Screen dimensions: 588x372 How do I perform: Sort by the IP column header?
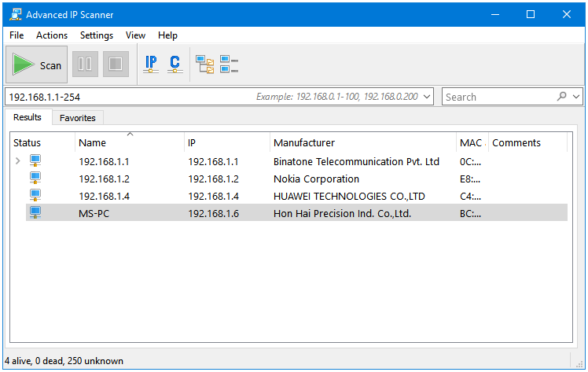pos(227,143)
